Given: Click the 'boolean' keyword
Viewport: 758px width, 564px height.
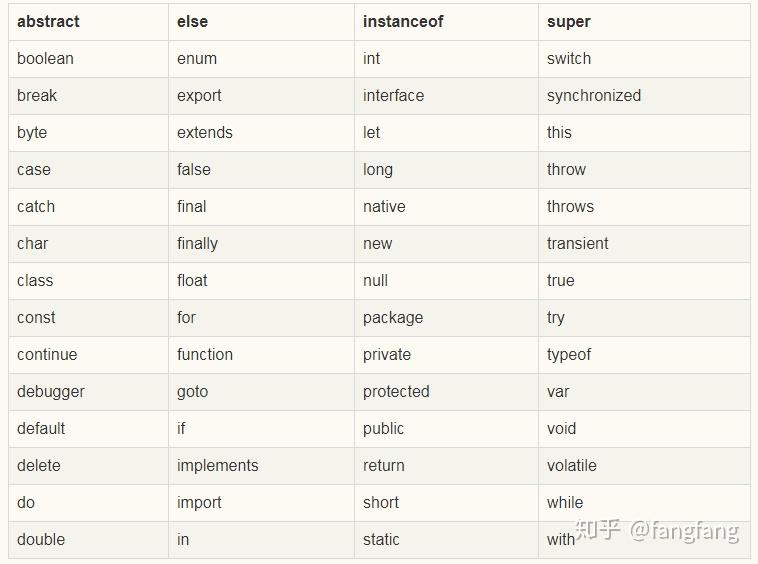Looking at the screenshot, I should [45, 58].
